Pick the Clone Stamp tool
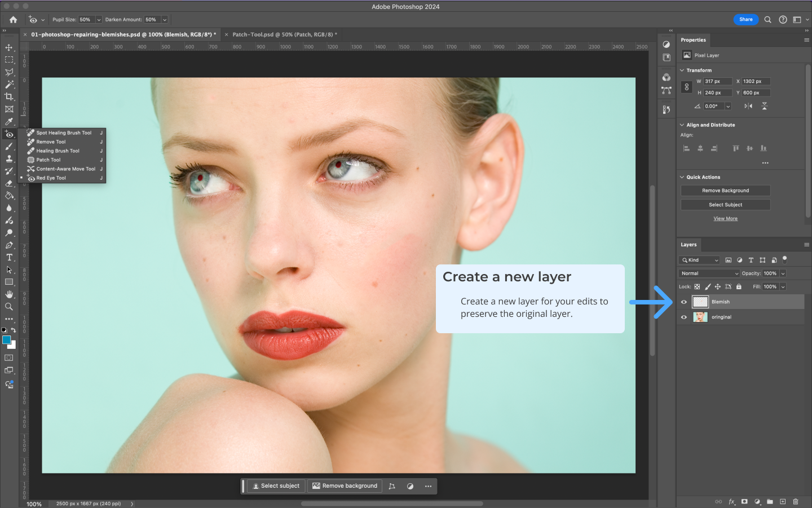This screenshot has height=508, width=812. [x=9, y=159]
